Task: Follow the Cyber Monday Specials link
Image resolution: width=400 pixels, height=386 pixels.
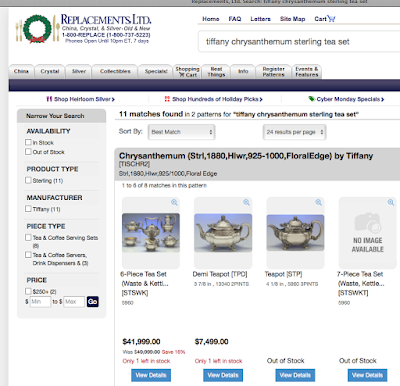Action: (346, 99)
